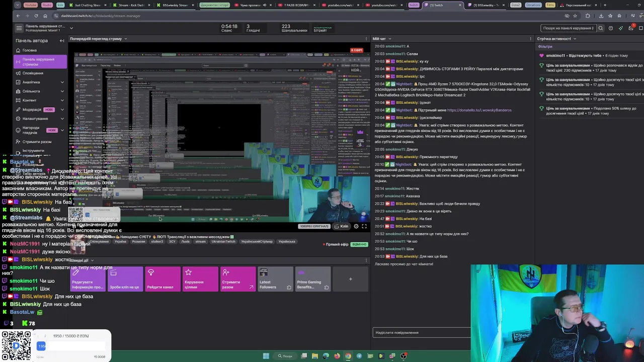Open chat panel three-dot options

530,39
